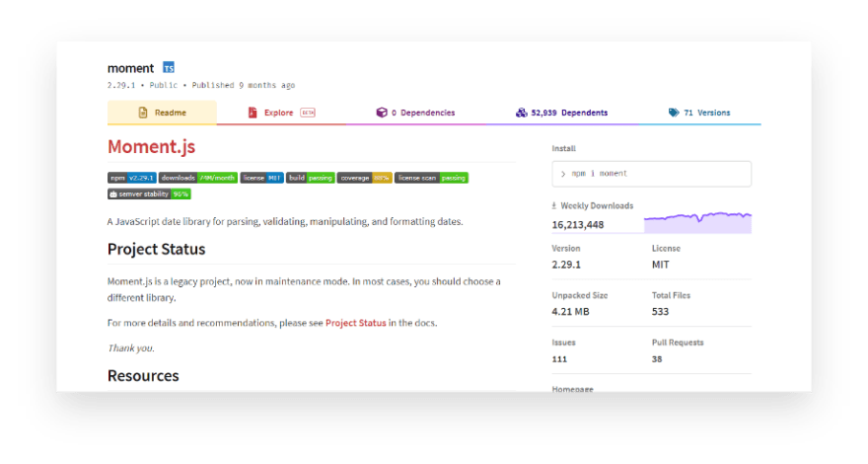Click the chevron prompt icon in install box
Screen dimensions: 868x464
pyautogui.click(x=563, y=174)
